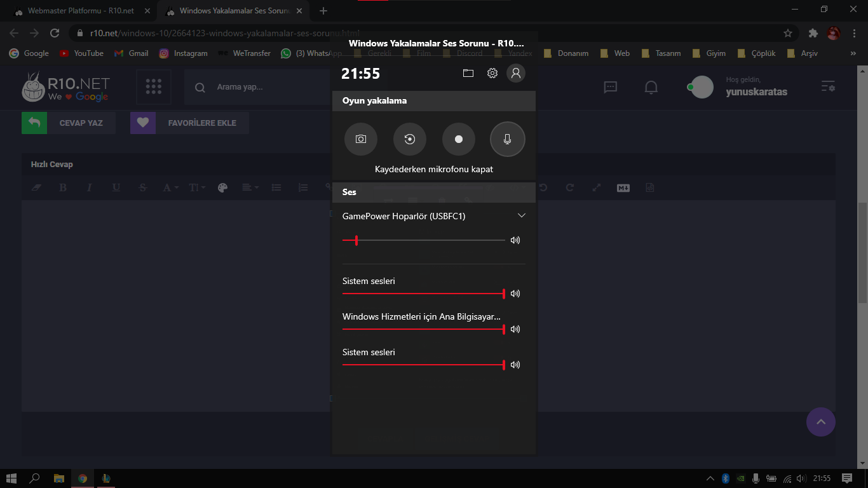
Task: Click the redo icon in the reply editor
Action: tap(570, 187)
